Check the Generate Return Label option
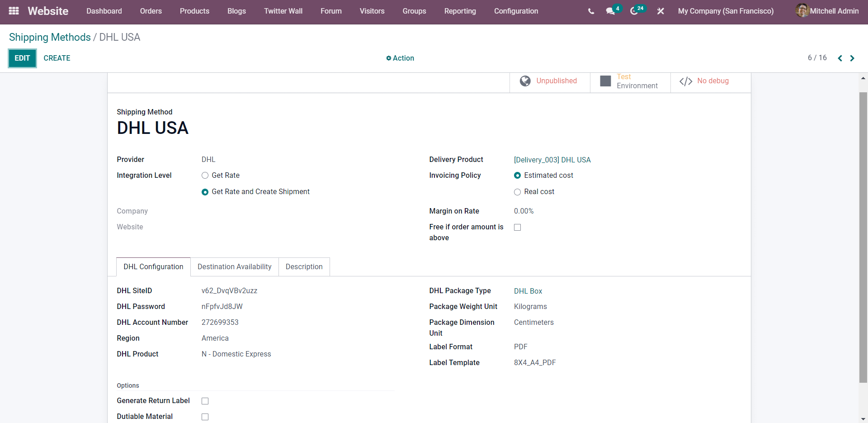This screenshot has height=423, width=868. click(x=205, y=401)
